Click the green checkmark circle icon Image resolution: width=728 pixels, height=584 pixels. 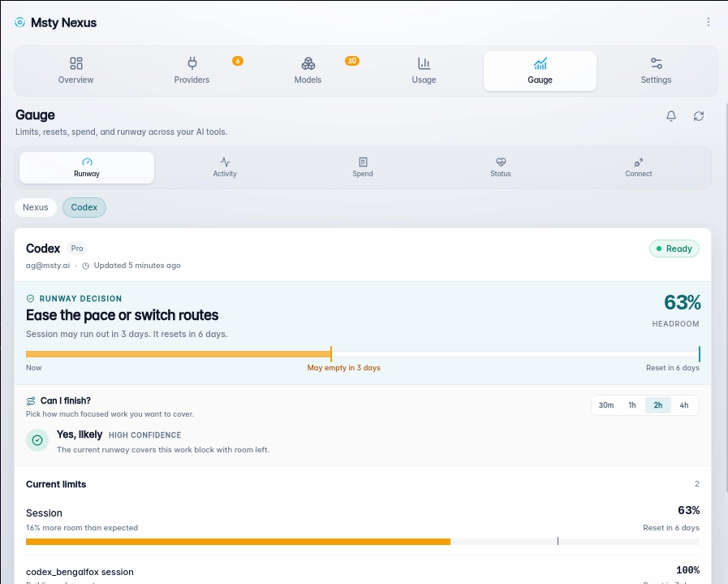tap(37, 440)
